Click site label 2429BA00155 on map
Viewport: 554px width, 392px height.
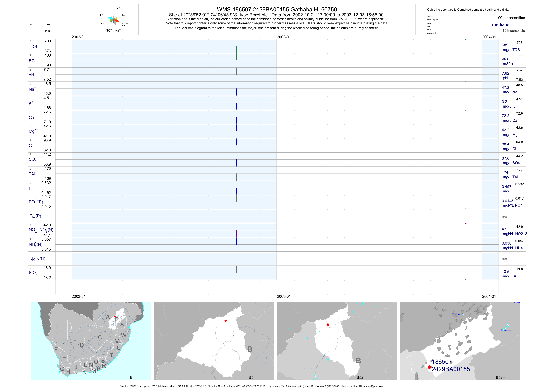tap(451, 369)
